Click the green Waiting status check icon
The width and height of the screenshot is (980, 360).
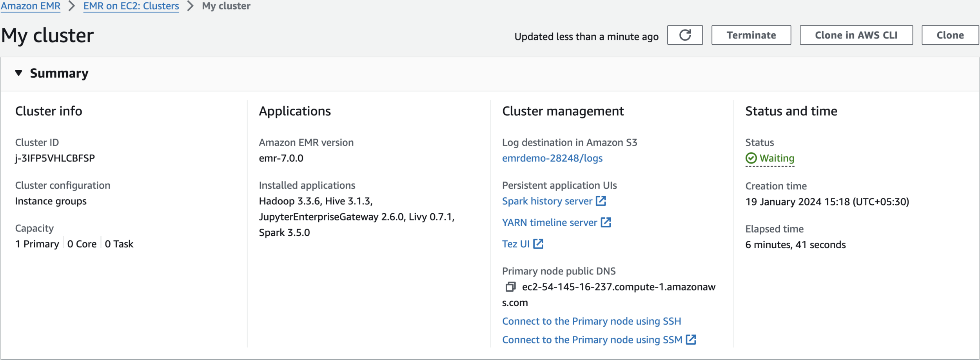tap(751, 158)
